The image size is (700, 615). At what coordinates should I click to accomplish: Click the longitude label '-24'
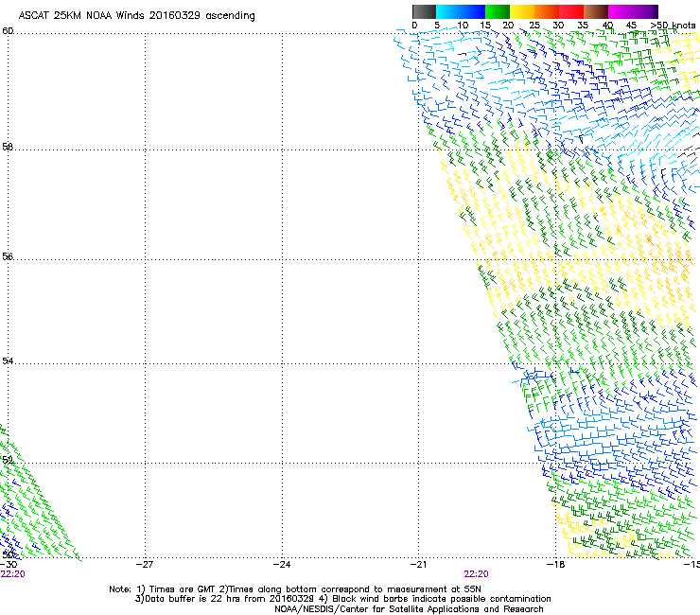(282, 565)
